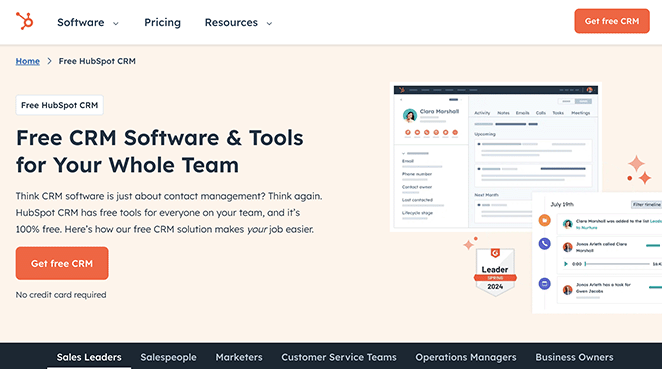Click the large orange Get free CRM button
This screenshot has height=369, width=662.
pyautogui.click(x=62, y=263)
